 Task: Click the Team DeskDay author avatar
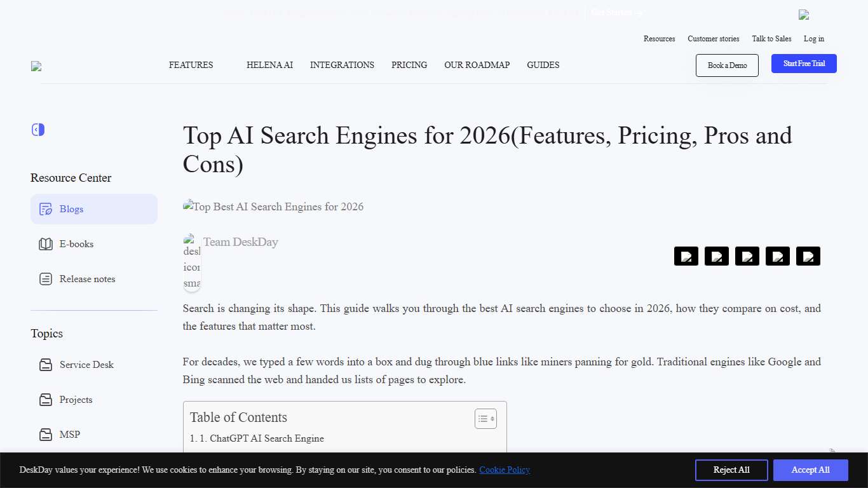(x=192, y=262)
